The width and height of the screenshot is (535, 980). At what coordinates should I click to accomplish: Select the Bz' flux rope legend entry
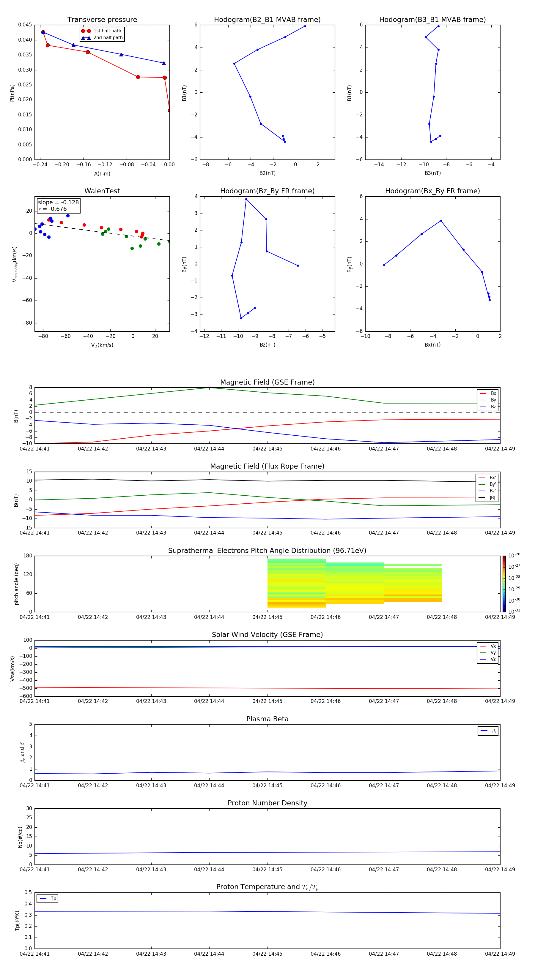487,491
